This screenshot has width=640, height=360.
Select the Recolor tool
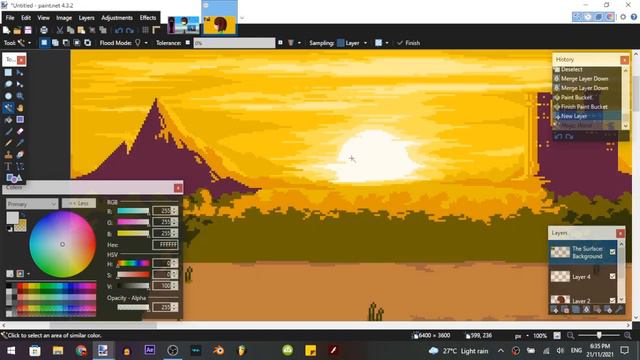click(x=20, y=155)
